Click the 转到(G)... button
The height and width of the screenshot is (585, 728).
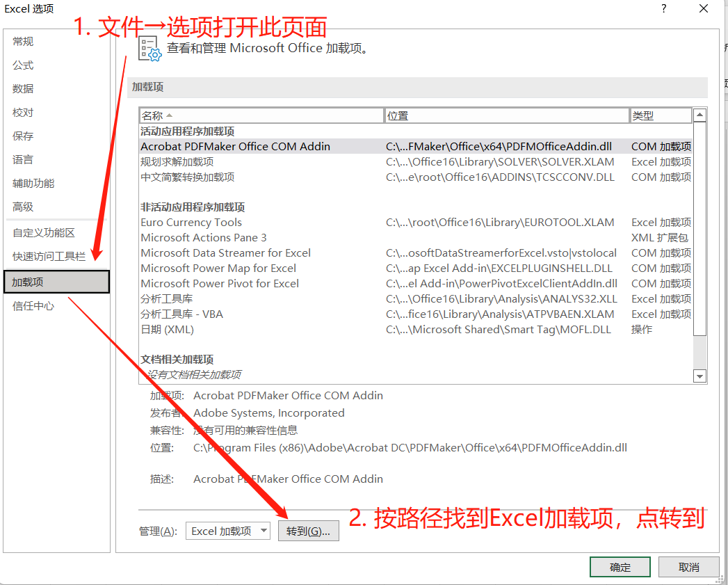pyautogui.click(x=308, y=531)
